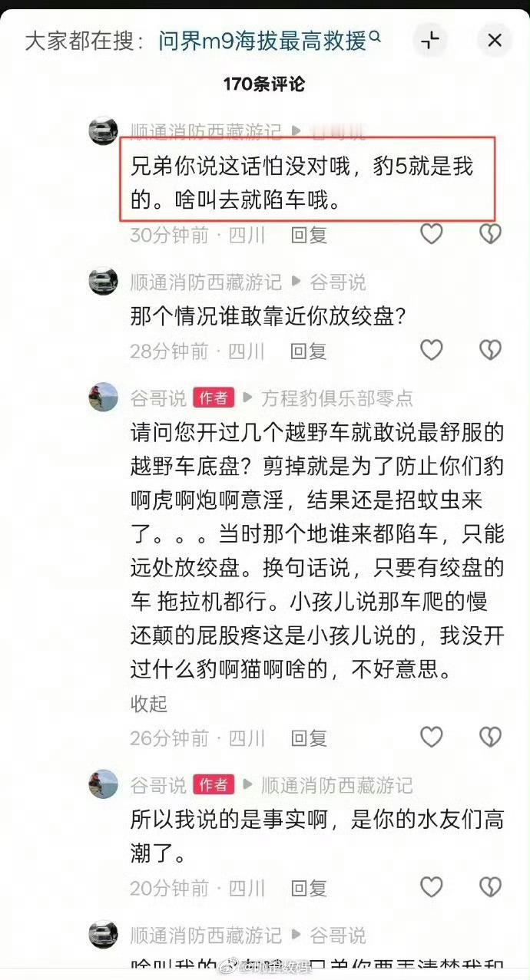
Task: Dislike the comment posted 20分钟前
Action: click(x=490, y=887)
